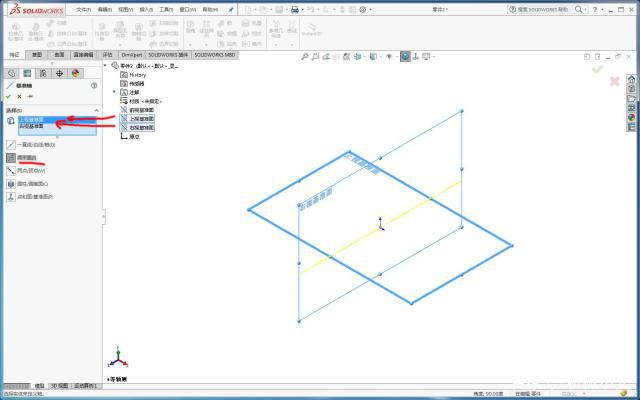
Task: Select 原点 (Origin) in the flyout tree
Action: pos(130,137)
